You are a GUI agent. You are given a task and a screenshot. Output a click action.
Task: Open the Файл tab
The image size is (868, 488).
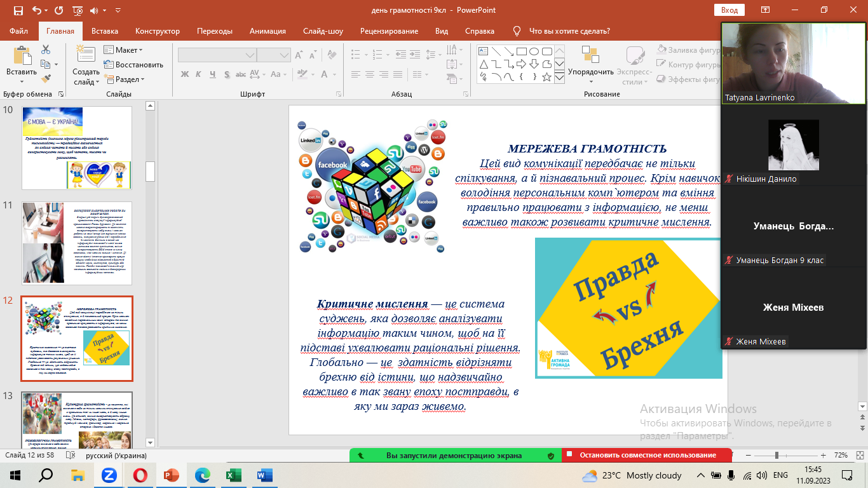point(19,31)
